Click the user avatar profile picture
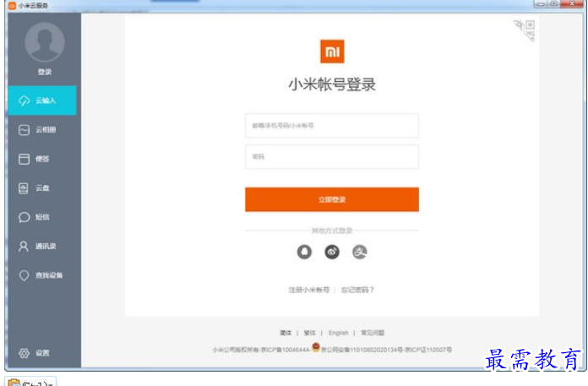This screenshot has width=588, height=386. [x=45, y=42]
